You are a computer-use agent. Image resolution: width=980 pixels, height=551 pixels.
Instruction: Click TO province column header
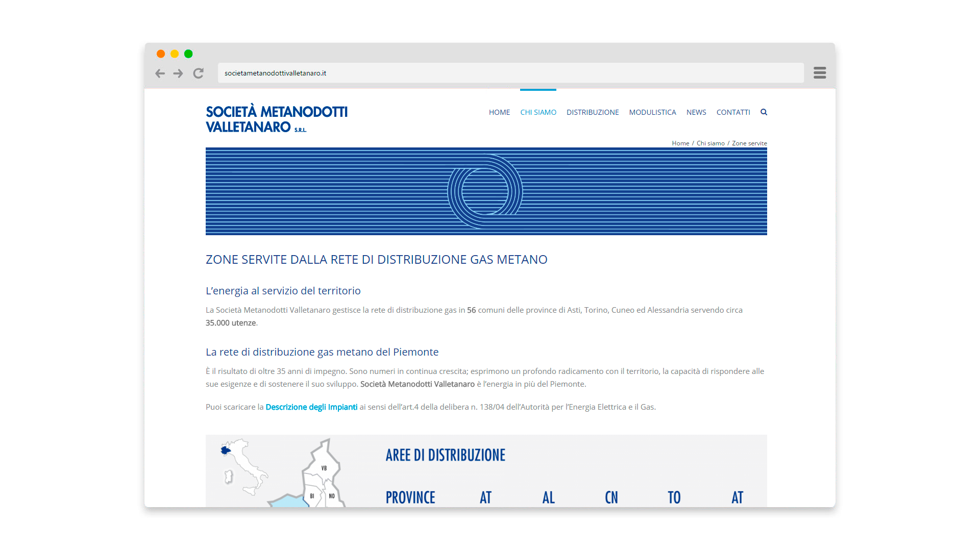coord(674,497)
